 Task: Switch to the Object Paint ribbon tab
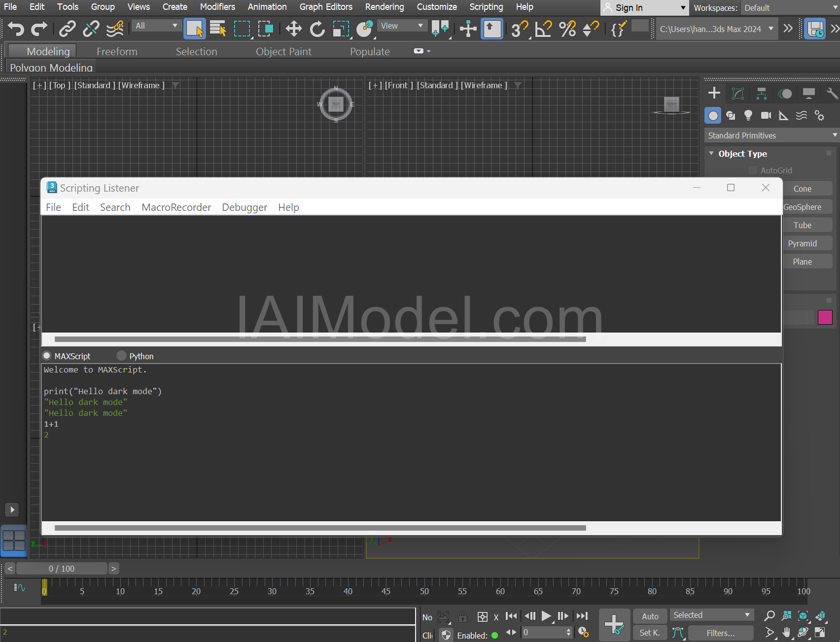click(283, 51)
